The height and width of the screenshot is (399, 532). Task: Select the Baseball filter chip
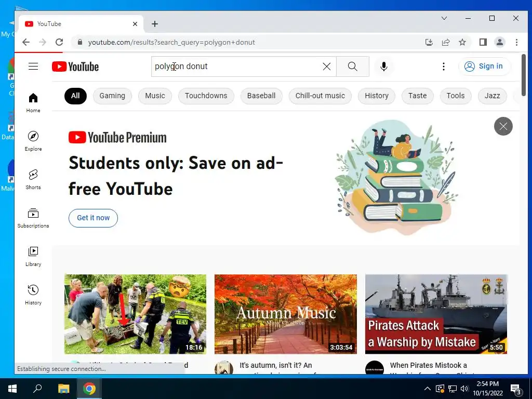tap(261, 96)
